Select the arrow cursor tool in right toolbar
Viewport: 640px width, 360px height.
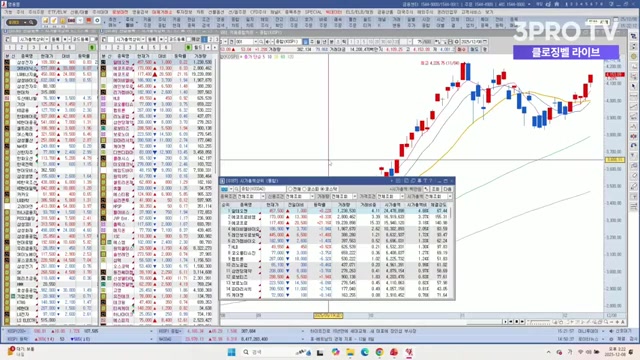pyautogui.click(x=633, y=87)
